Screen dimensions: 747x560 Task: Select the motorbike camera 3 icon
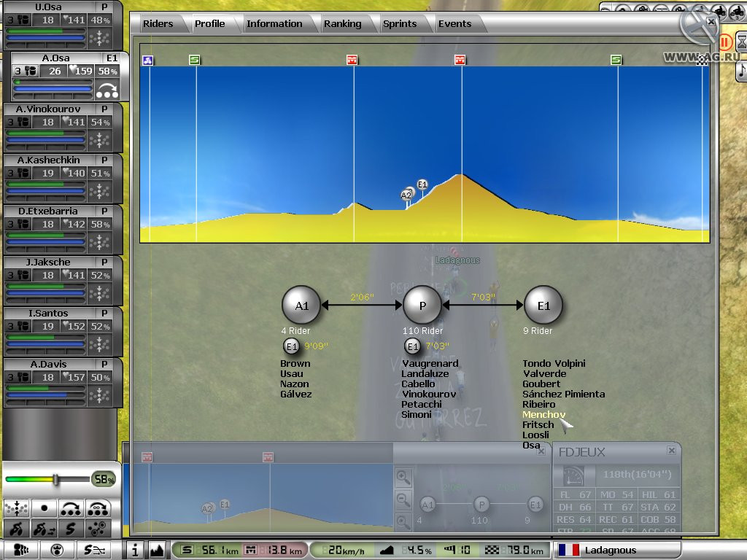[x=737, y=12]
